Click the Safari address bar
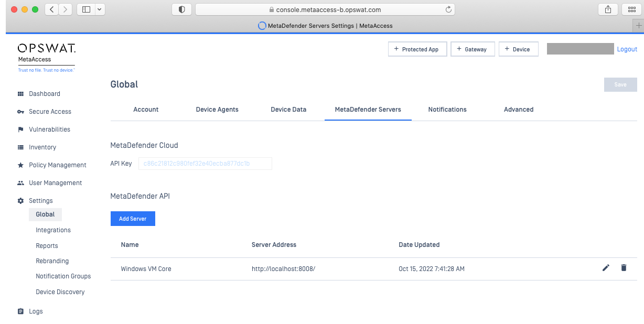Image resolution: width=644 pixels, height=324 pixels. pyautogui.click(x=325, y=9)
